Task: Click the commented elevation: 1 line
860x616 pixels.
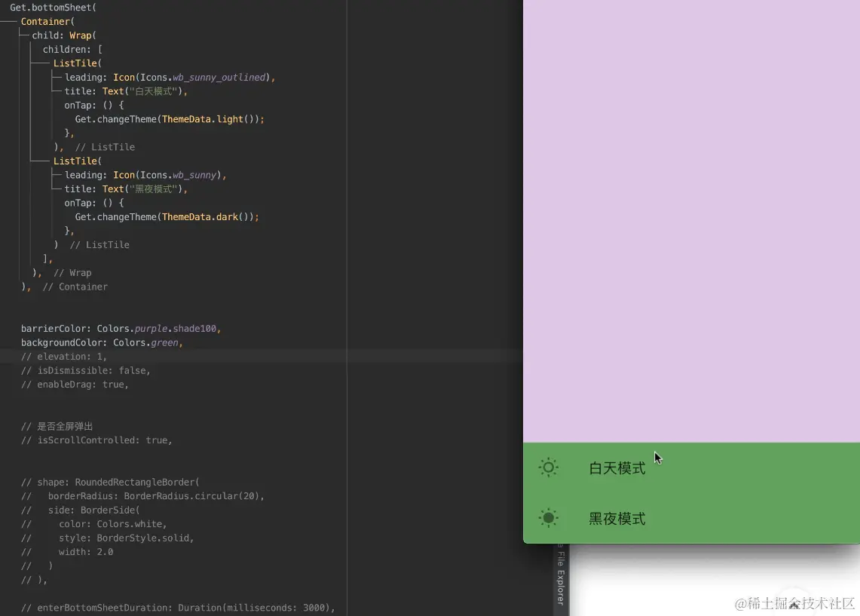Action: tap(64, 357)
